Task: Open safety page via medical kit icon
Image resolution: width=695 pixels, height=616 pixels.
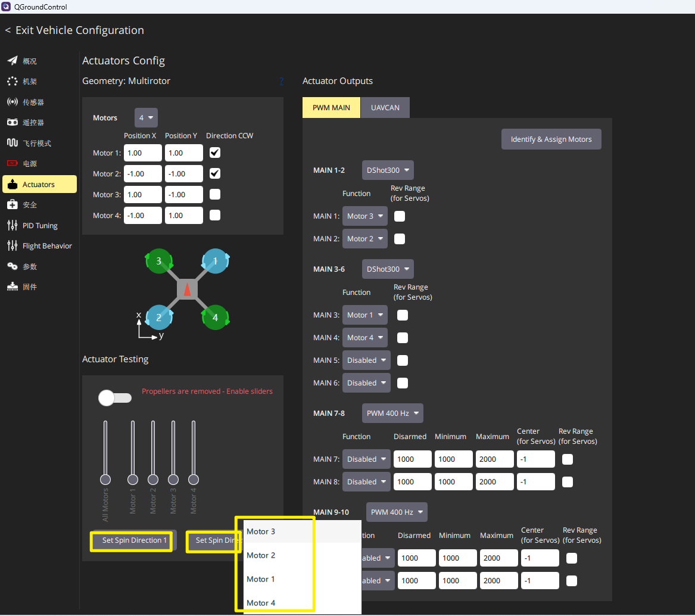Action: 13,204
